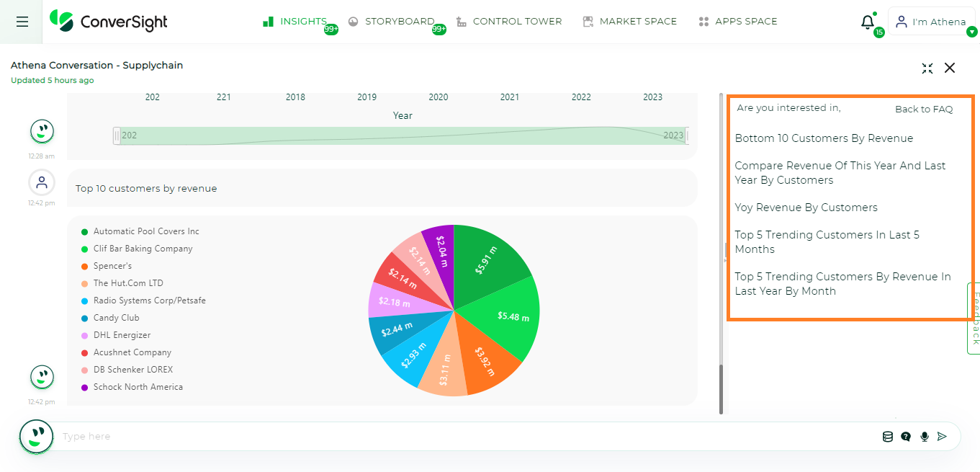The height and width of the screenshot is (472, 980).
Task: Click the ConverSight logo
Action: 108,21
